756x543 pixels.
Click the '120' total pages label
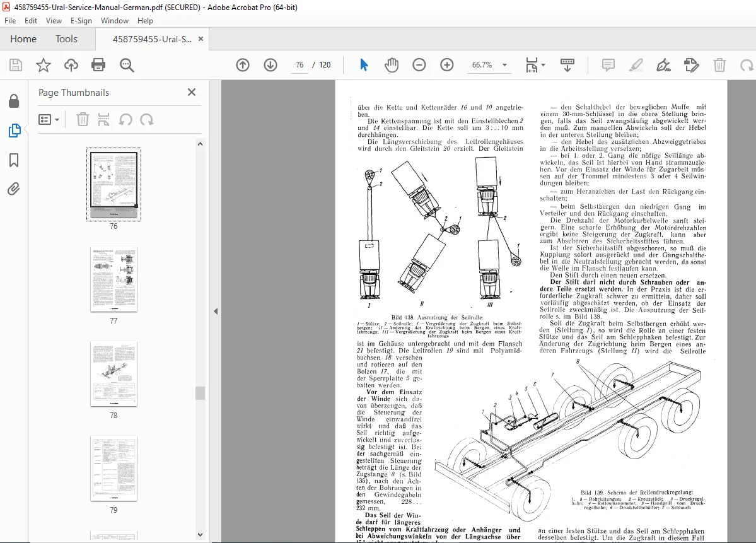325,64
